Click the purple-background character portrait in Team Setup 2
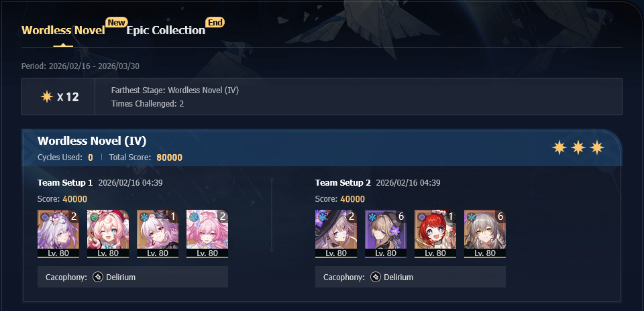This screenshot has height=311, width=644. 386,235
